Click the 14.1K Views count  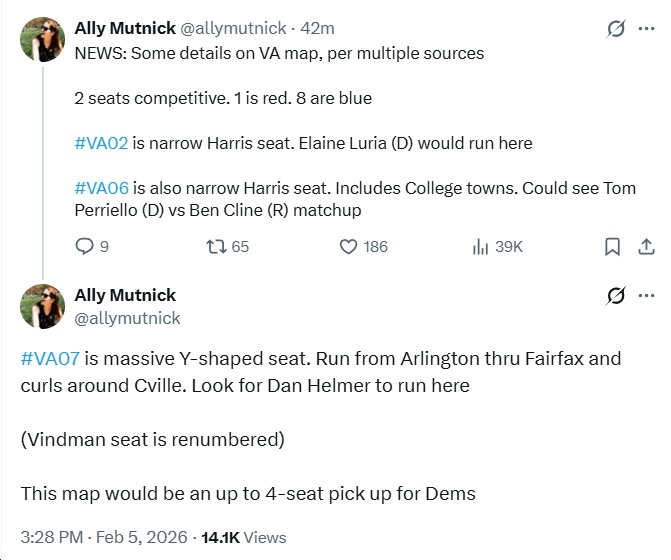click(244, 537)
